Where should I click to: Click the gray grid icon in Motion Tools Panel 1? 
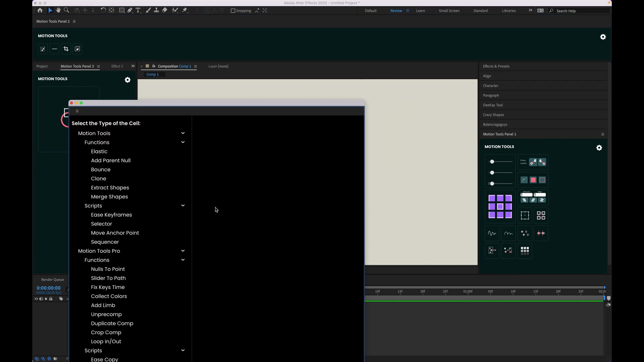(525, 250)
